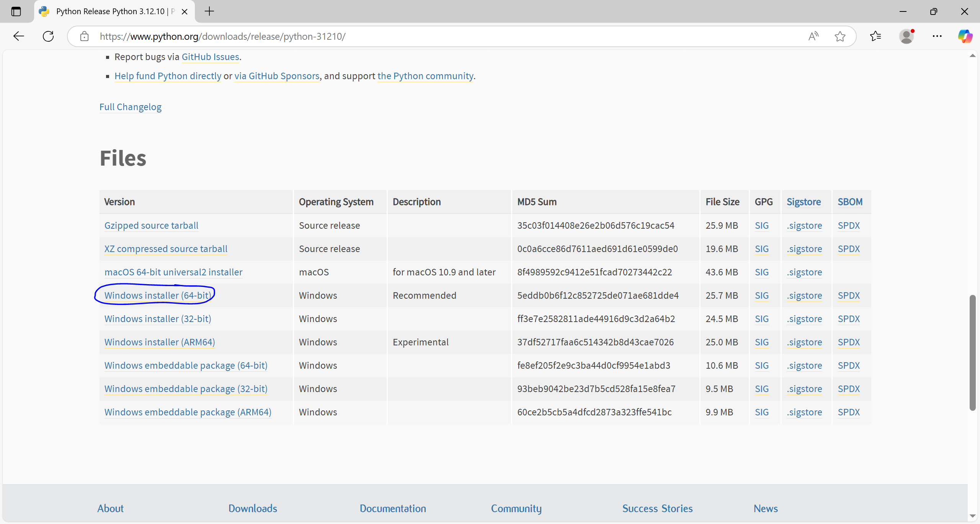Click the scrollbar down arrow
This screenshot has height=524, width=980.
coord(973,516)
